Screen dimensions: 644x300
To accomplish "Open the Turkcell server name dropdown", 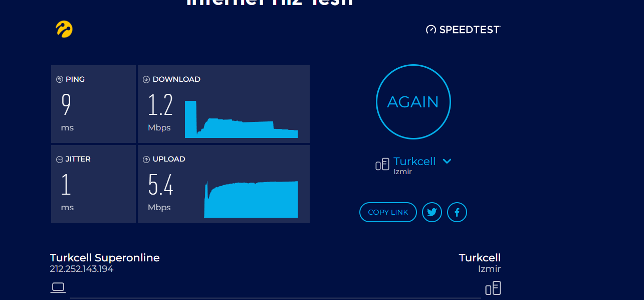I will pos(414,161).
